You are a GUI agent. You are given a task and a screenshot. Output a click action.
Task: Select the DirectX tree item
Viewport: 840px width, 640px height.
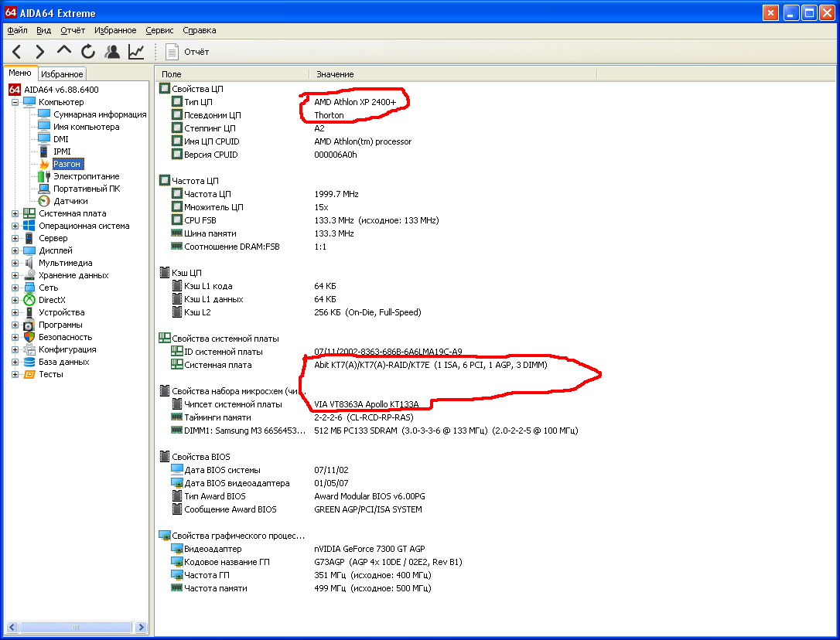[52, 300]
